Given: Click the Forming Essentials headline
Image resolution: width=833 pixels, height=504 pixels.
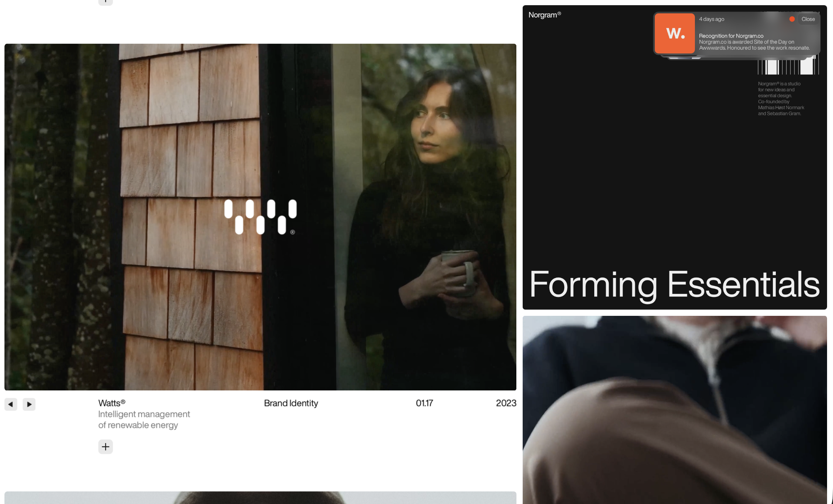Looking at the screenshot, I should 674,284.
